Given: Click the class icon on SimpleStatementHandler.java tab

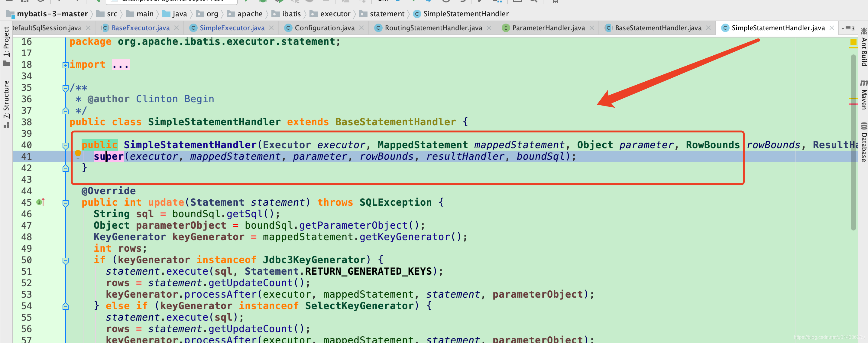Looking at the screenshot, I should [x=725, y=28].
